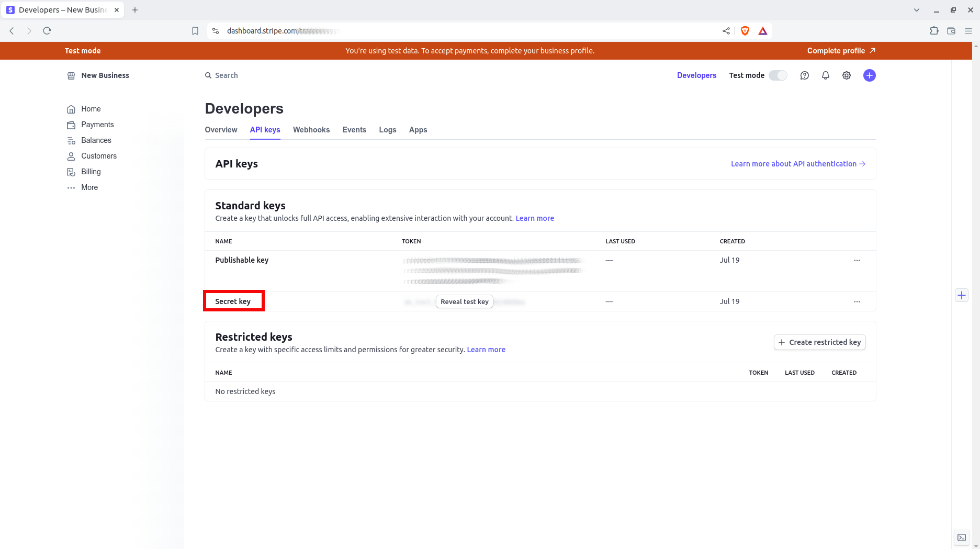This screenshot has width=980, height=549.
Task: Open a new browser tab
Action: click(x=135, y=10)
